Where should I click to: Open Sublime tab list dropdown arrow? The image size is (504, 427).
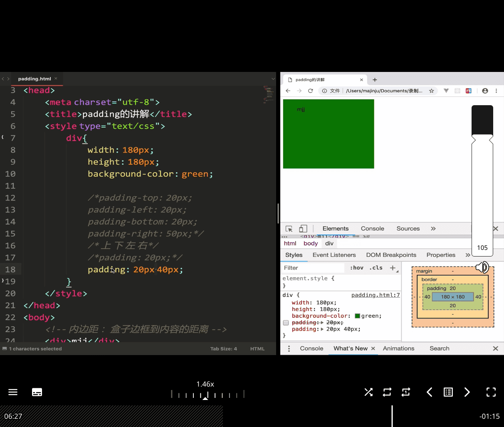coord(273,79)
